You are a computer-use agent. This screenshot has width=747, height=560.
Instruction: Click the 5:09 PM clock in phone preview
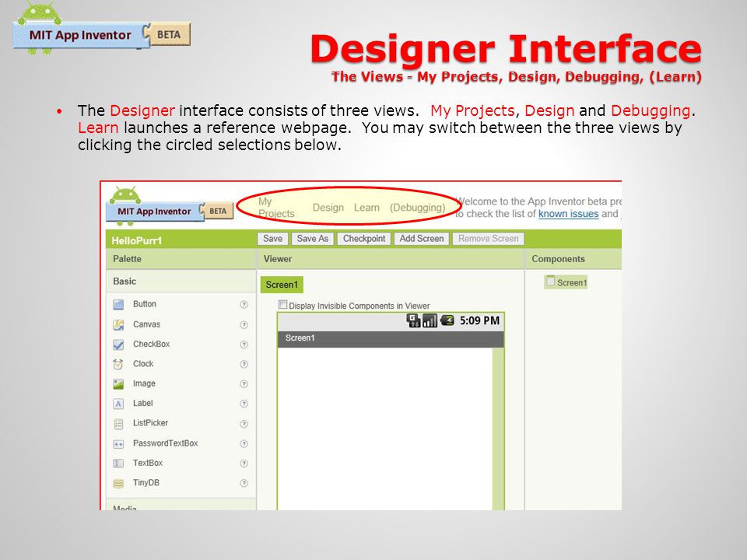[480, 320]
